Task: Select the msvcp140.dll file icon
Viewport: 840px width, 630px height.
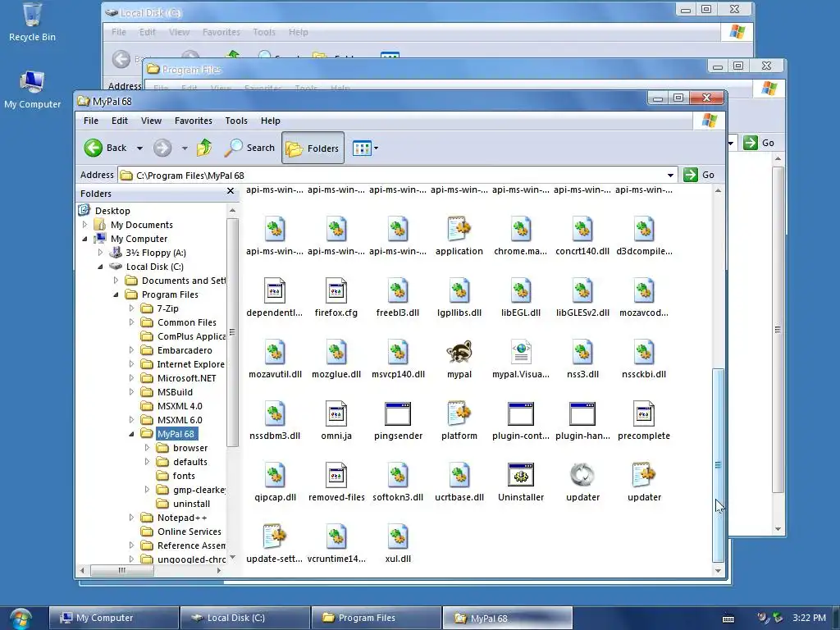Action: (398, 352)
